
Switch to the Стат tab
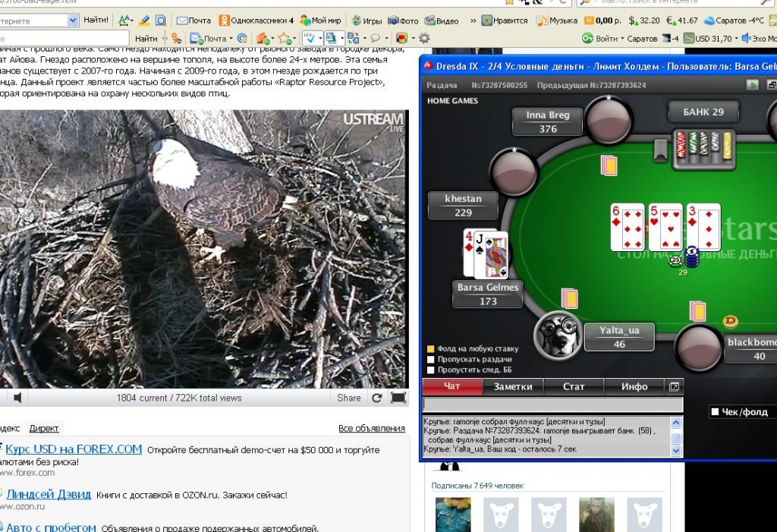pos(574,386)
